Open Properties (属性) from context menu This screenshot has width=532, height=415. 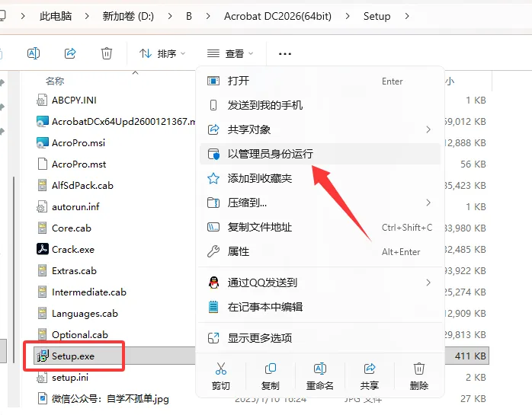[320, 251]
